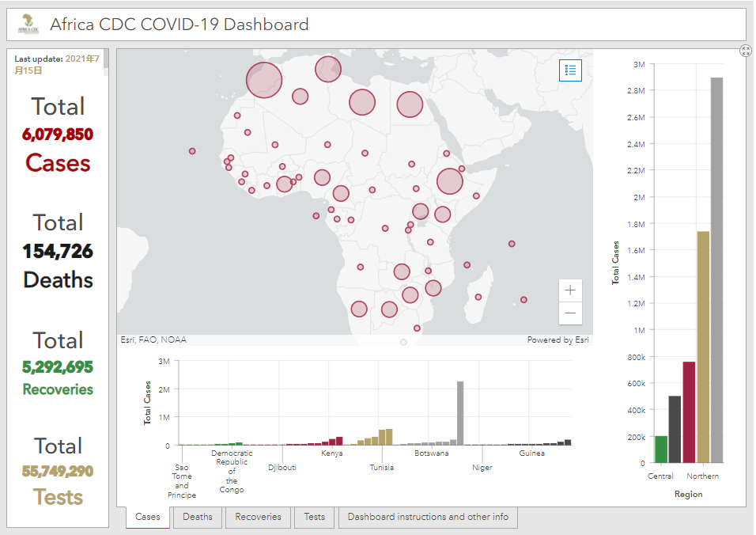
Task: Select the tan Northern region bar
Action: coord(702,347)
